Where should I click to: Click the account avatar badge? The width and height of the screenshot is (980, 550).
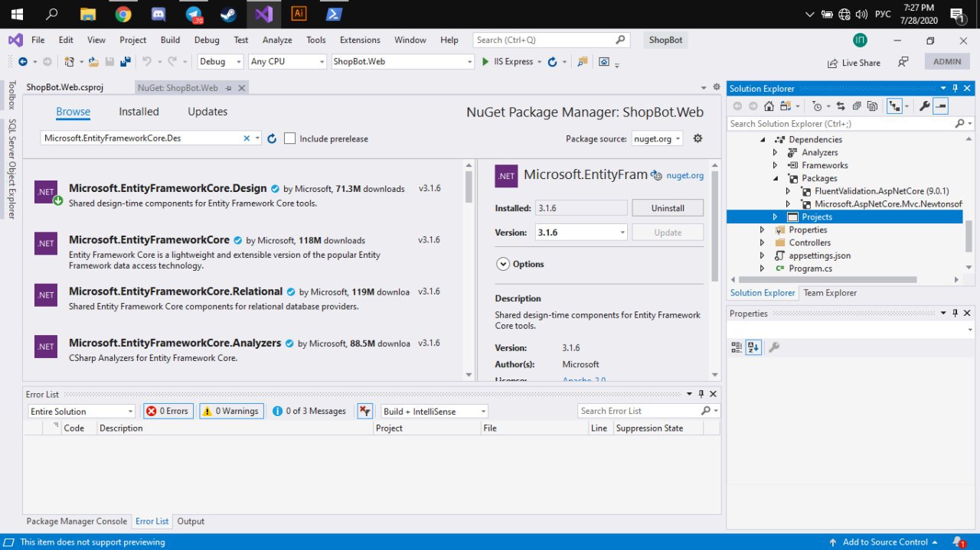(861, 40)
